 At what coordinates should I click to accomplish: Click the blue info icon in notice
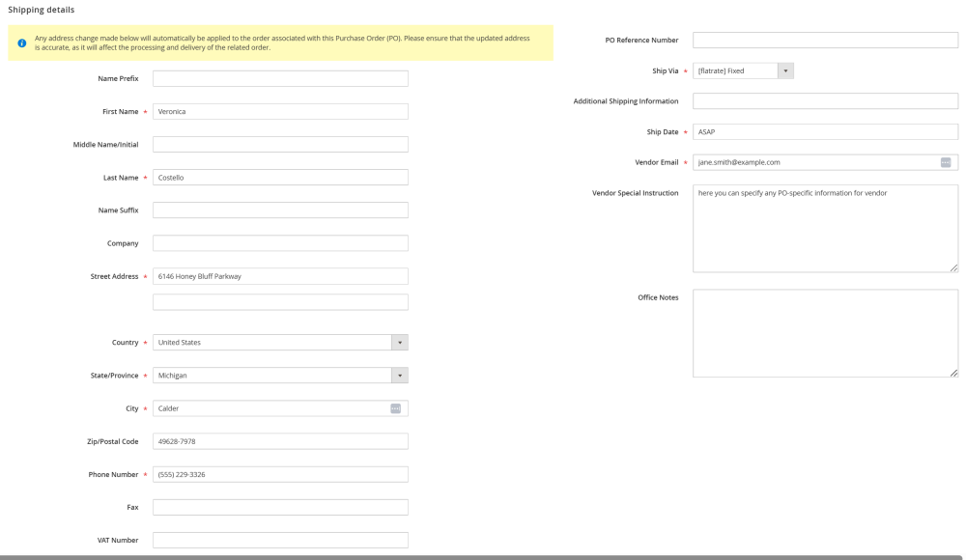click(x=22, y=43)
